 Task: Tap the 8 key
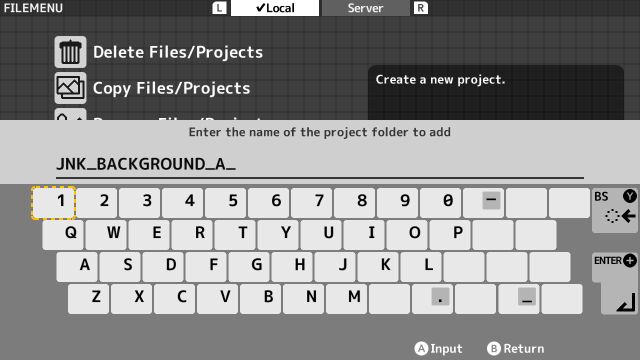point(355,202)
